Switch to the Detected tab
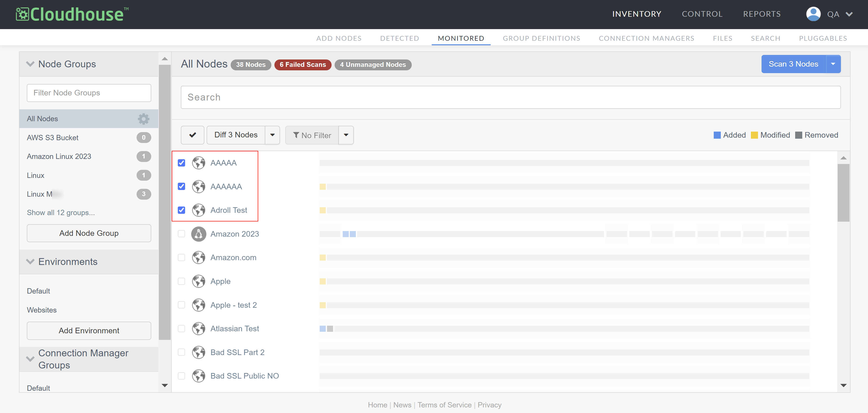 pos(400,38)
